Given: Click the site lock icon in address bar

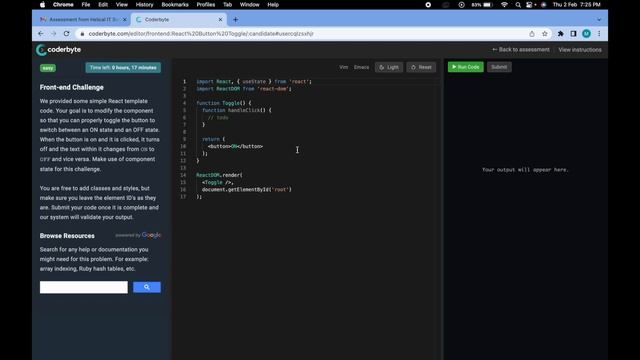Looking at the screenshot, I should coord(82,34).
